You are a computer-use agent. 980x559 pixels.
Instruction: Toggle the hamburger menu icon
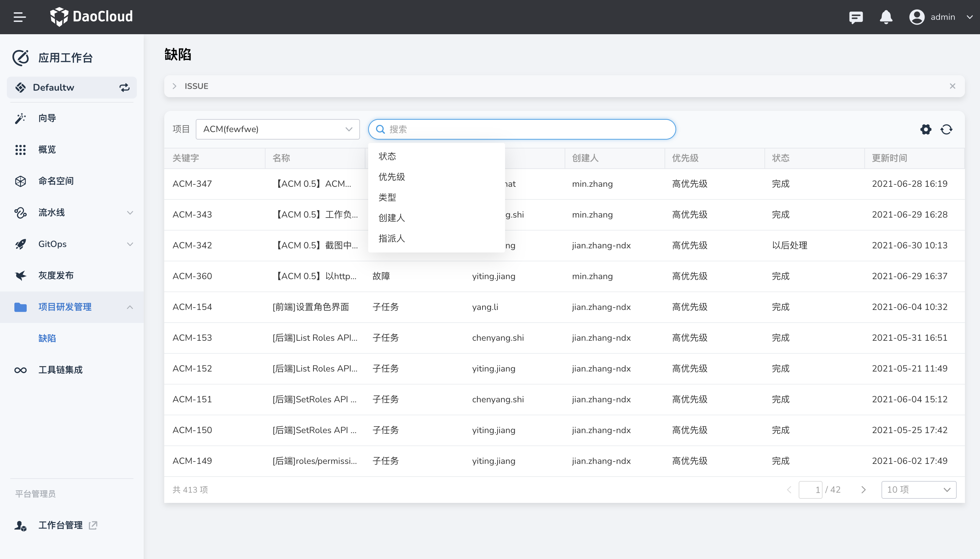coord(20,17)
